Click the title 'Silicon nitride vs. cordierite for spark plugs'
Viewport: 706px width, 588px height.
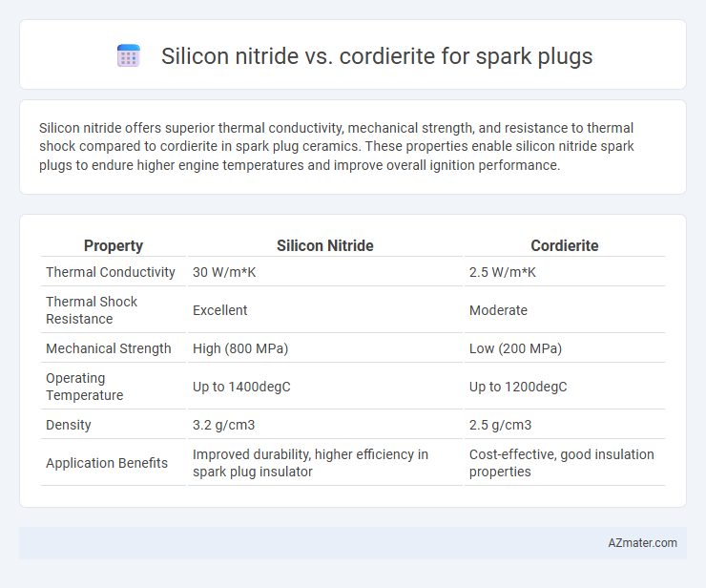377,56
